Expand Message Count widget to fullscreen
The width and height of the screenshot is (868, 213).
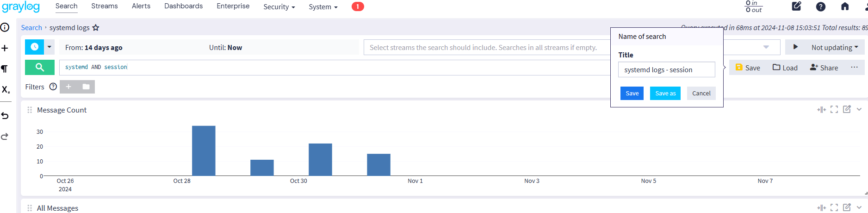click(x=834, y=110)
